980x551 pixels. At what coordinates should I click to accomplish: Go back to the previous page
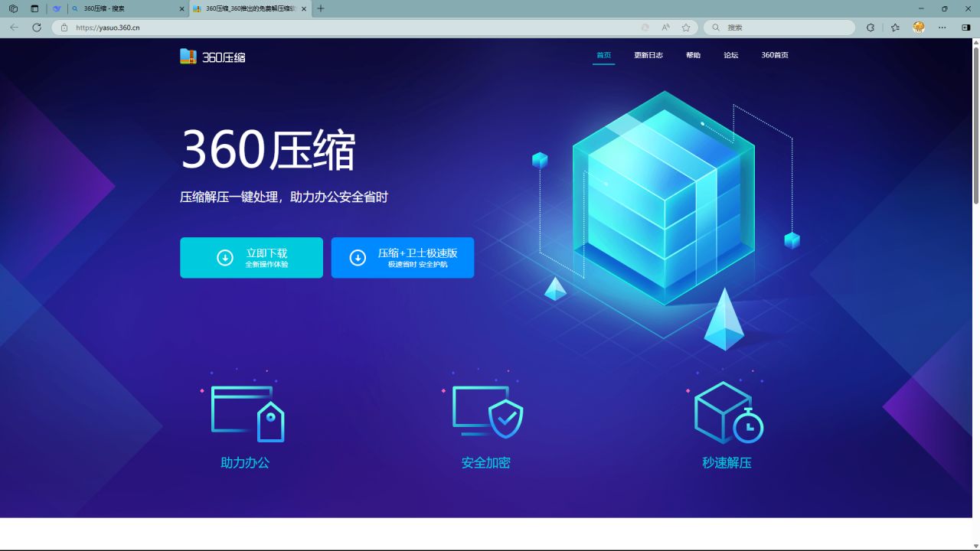pos(14,28)
